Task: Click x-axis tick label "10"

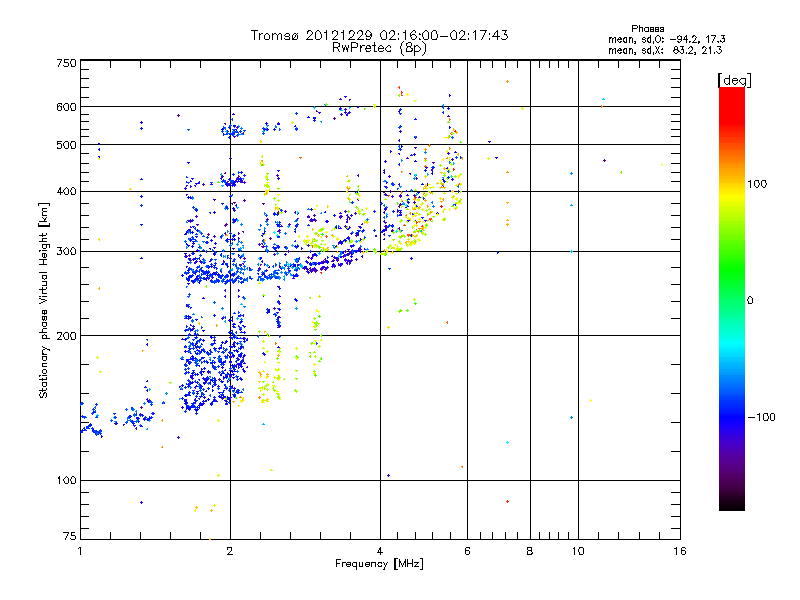Action: [x=578, y=551]
